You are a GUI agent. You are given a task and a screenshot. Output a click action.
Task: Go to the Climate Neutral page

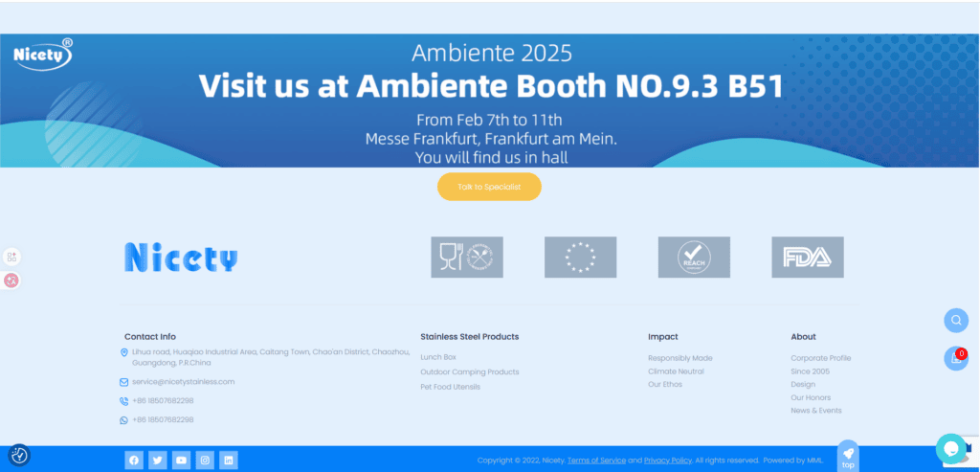(676, 371)
